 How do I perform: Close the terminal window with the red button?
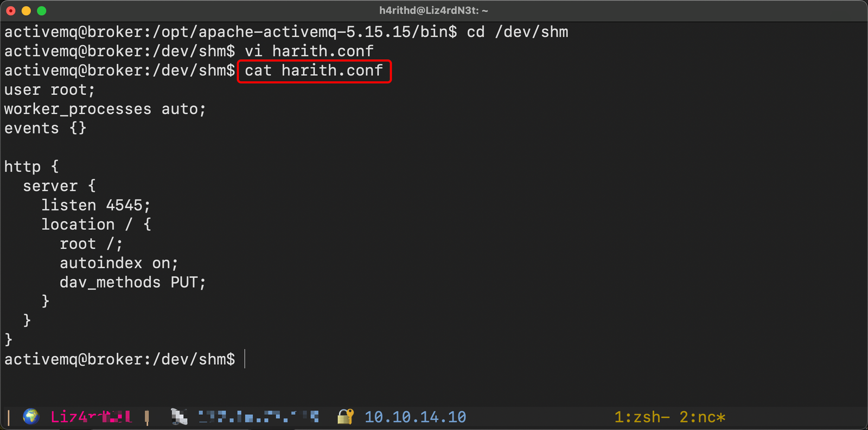pyautogui.click(x=11, y=11)
